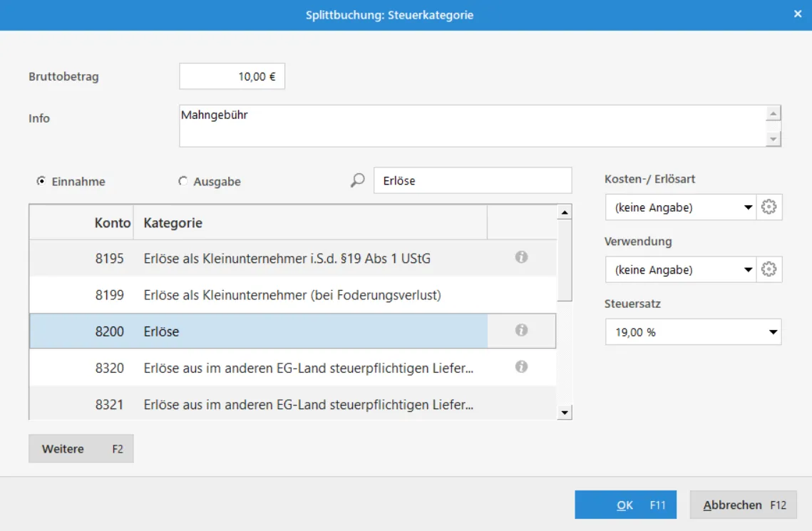Open settings gear next to Verwendung
The image size is (812, 531).
tap(769, 270)
